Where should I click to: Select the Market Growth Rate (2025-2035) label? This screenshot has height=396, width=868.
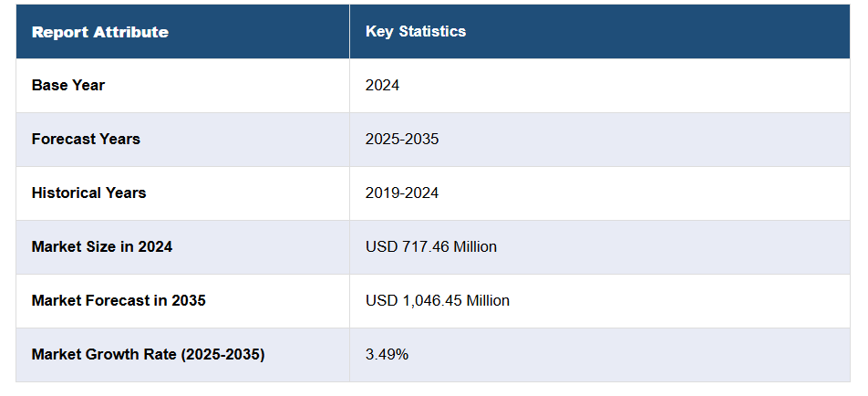(148, 354)
